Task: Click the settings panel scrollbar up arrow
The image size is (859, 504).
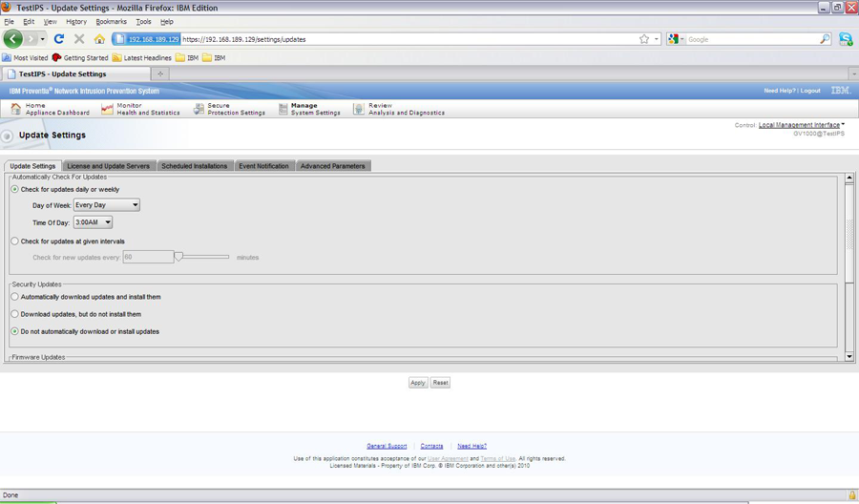Action: pyautogui.click(x=849, y=178)
